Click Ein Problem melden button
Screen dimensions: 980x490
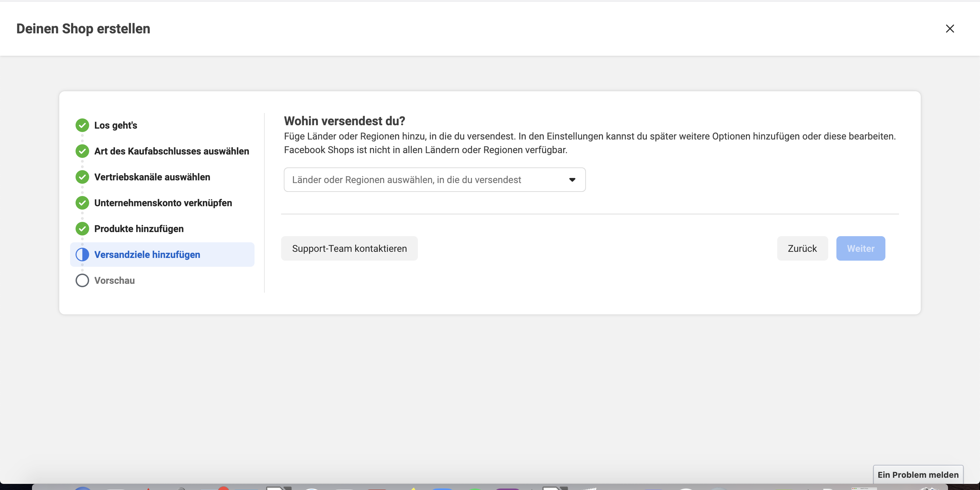pos(918,474)
